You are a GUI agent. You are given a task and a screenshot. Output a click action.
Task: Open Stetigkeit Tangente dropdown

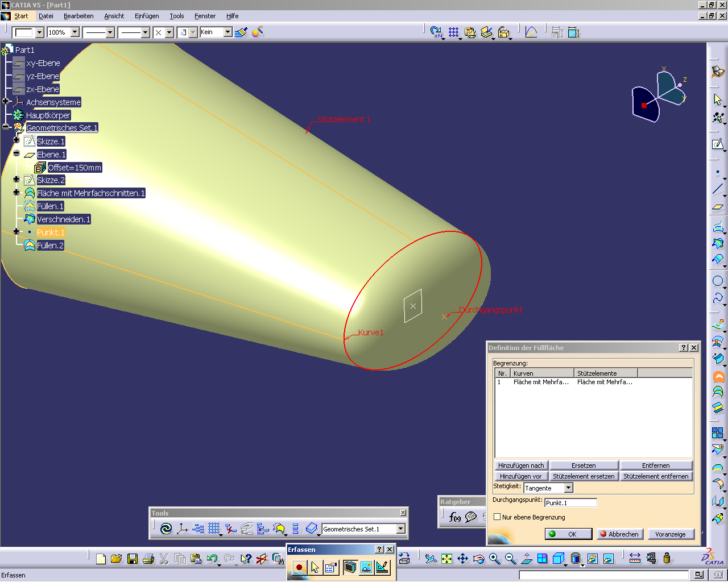[568, 488]
